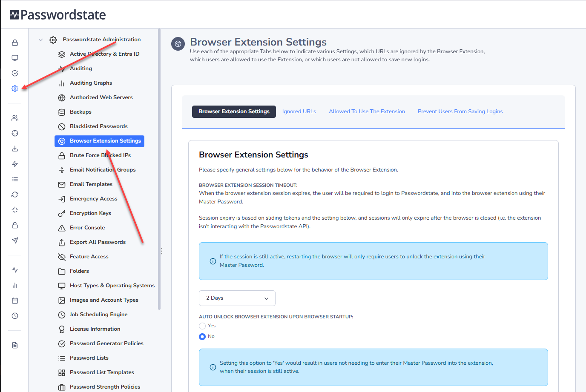Click the clock icon in the left rail
Viewport: 586px width, 392px height.
(15, 316)
